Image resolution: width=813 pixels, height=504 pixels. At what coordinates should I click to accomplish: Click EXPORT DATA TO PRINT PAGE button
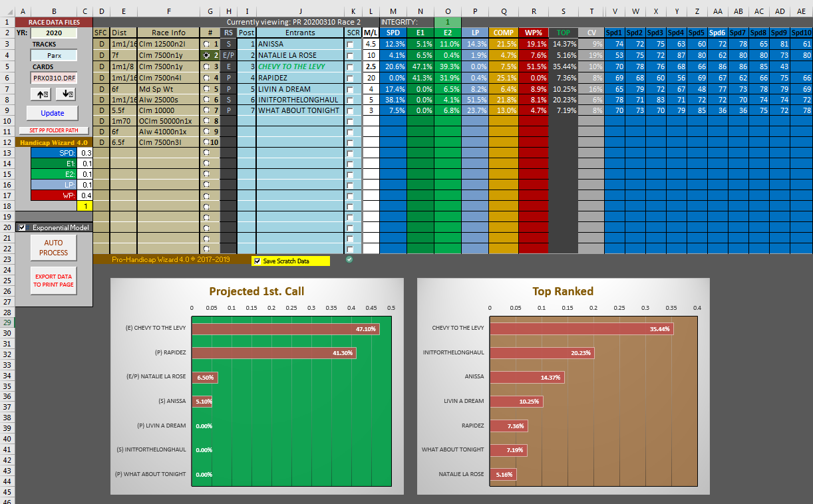click(x=53, y=281)
